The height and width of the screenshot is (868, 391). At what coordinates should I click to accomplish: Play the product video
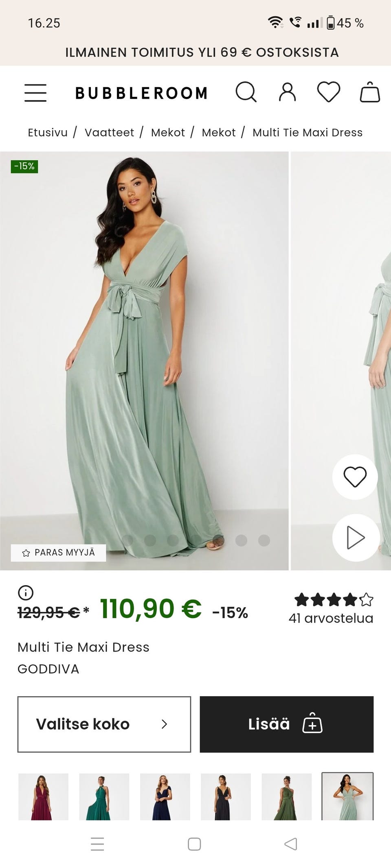(x=356, y=538)
